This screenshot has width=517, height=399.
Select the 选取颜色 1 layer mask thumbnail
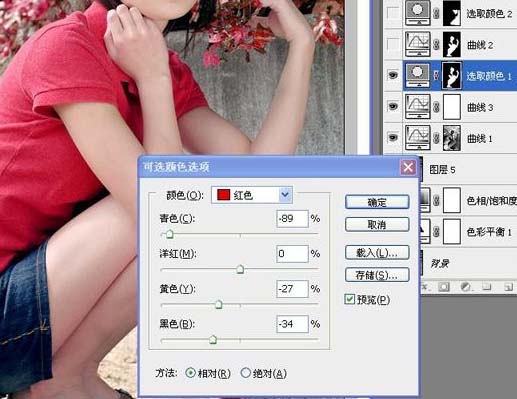[452, 76]
